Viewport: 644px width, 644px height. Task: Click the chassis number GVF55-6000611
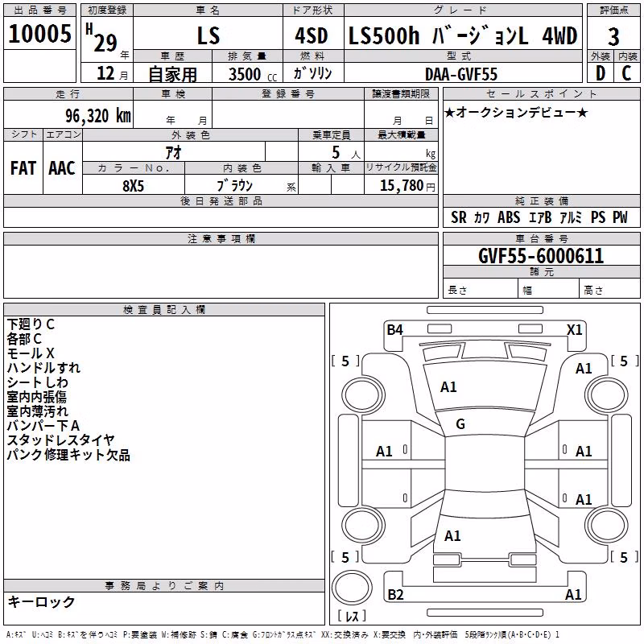[x=541, y=256]
